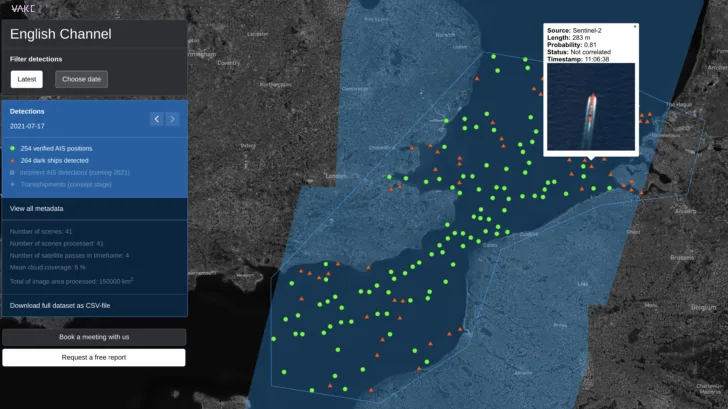Click 'Status: Not correlated' in popup
The width and height of the screenshot is (728, 409).
pos(579,52)
